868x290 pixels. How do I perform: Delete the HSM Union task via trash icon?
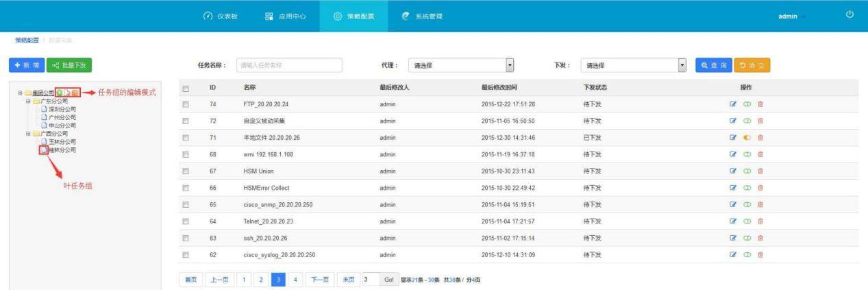[760, 171]
